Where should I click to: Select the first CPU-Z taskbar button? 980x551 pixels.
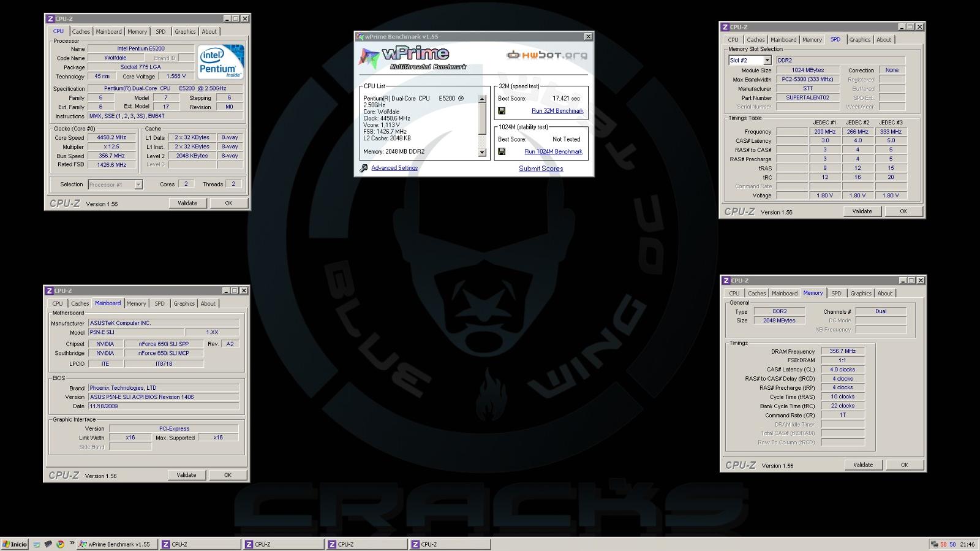tap(200, 544)
